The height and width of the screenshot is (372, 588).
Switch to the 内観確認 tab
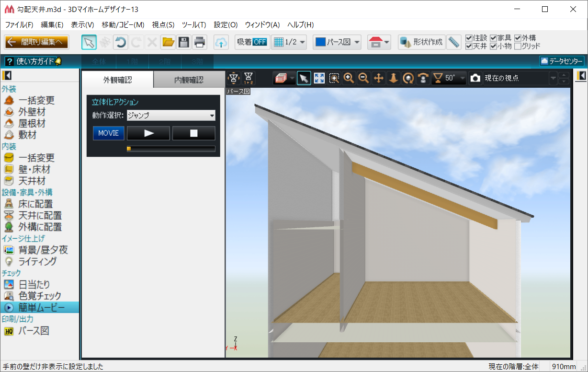tap(189, 80)
